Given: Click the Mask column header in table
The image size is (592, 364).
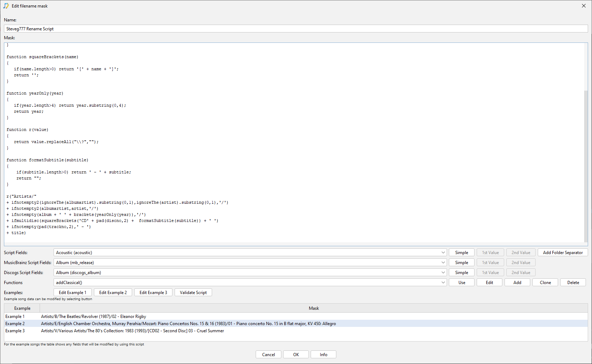Looking at the screenshot, I should [314, 308].
